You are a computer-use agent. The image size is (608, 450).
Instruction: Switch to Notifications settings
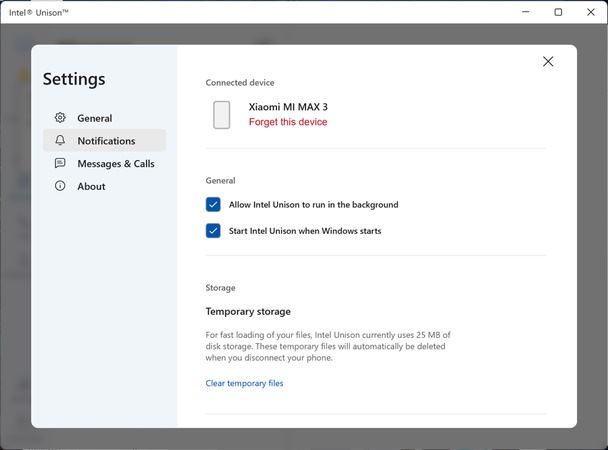tap(104, 140)
